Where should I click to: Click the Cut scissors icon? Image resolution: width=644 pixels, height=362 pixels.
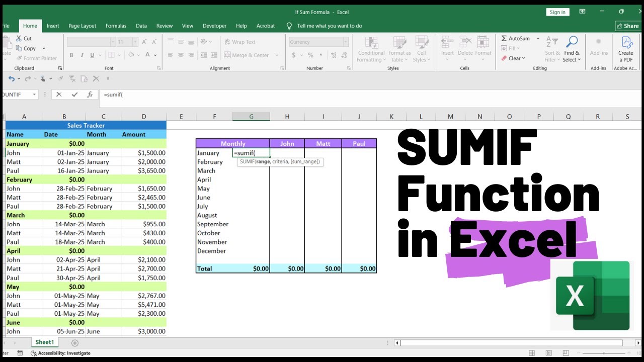[x=19, y=38]
